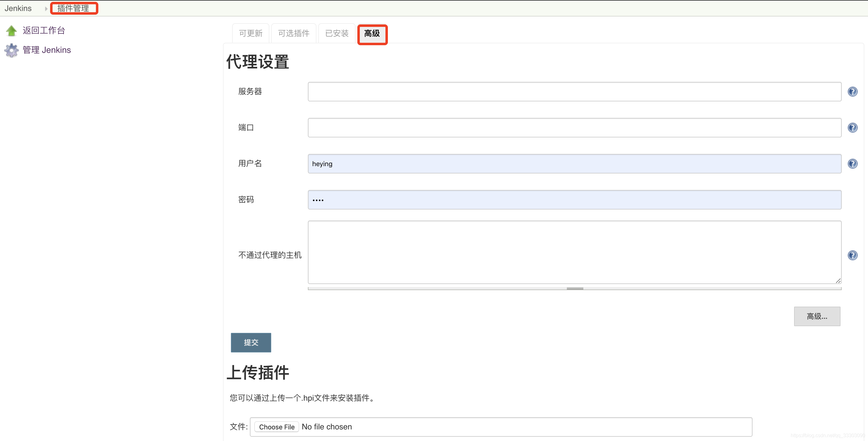This screenshot has height=441, width=868.
Task: Click the 代理设置 heading
Action: click(258, 62)
